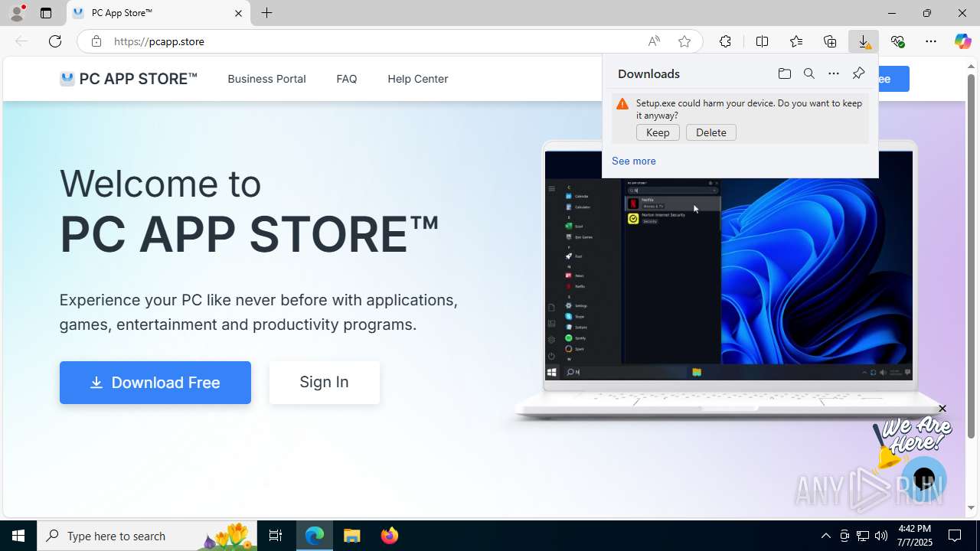
Task: Go to PC APP STORE logo home
Action: point(129,79)
